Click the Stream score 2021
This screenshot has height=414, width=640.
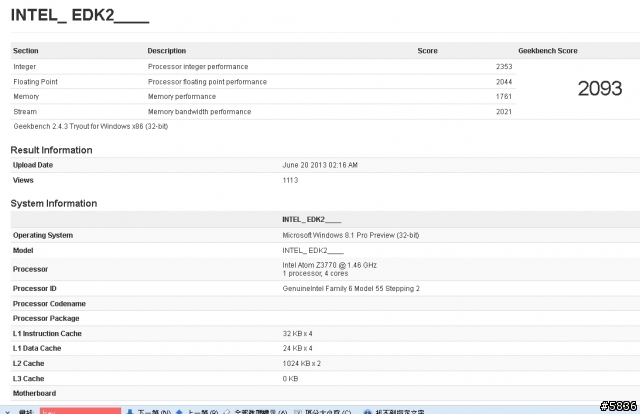(x=504, y=111)
